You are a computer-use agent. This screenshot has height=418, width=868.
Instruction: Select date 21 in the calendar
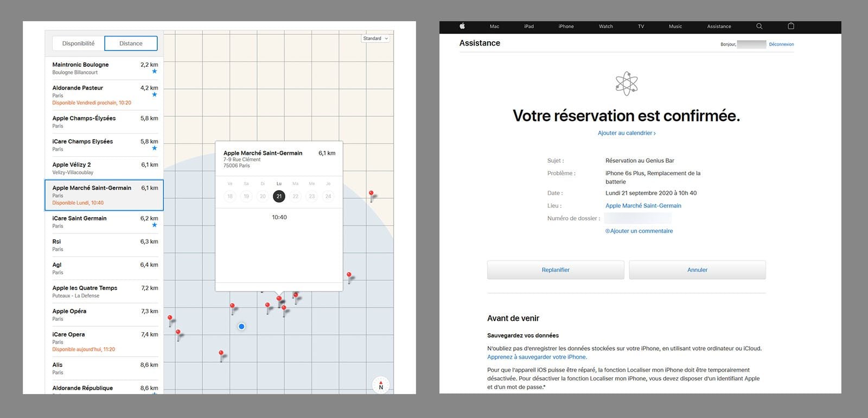pyautogui.click(x=279, y=197)
